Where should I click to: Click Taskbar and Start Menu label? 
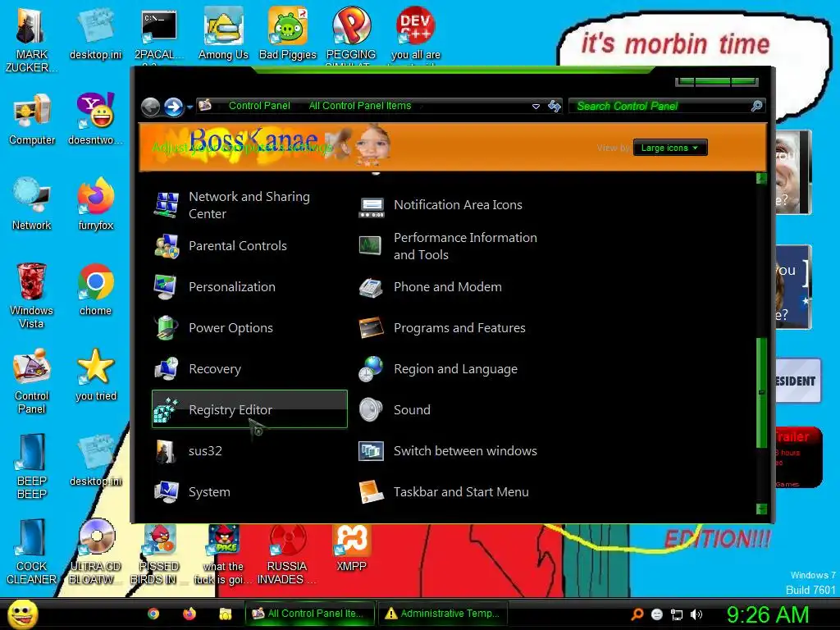pyautogui.click(x=461, y=492)
